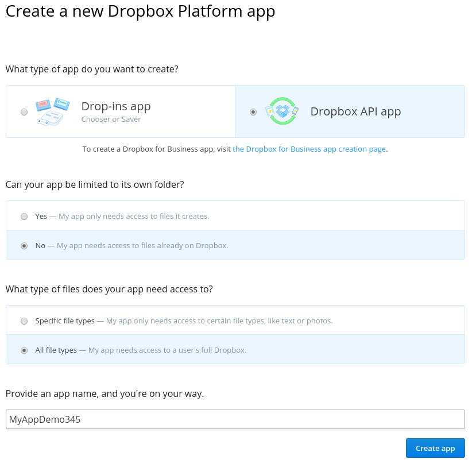Viewport: 476px width, 467px height.
Task: Click the 'All file types' option label
Action: tap(56, 350)
